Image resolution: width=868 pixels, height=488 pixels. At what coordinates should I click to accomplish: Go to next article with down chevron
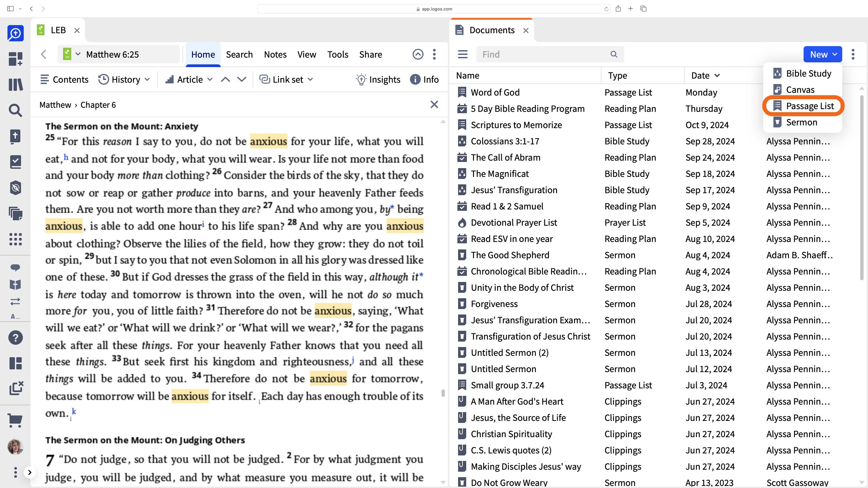pyautogui.click(x=242, y=79)
